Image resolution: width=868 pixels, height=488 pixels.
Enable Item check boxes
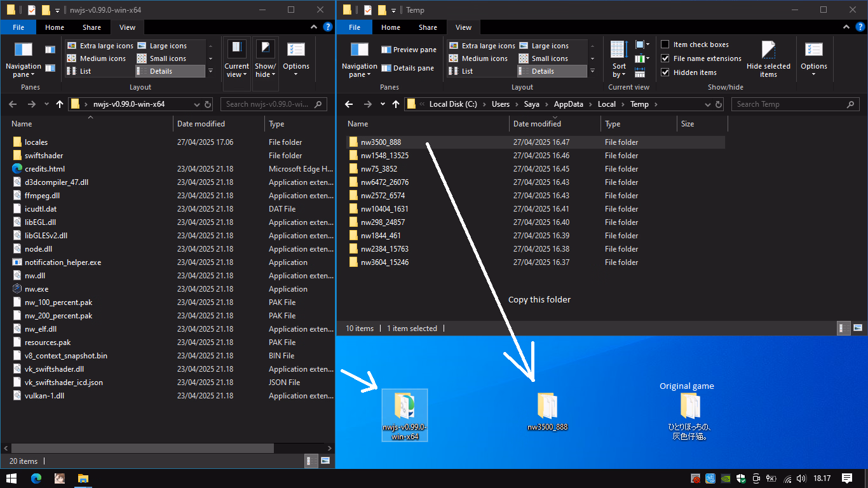(665, 44)
